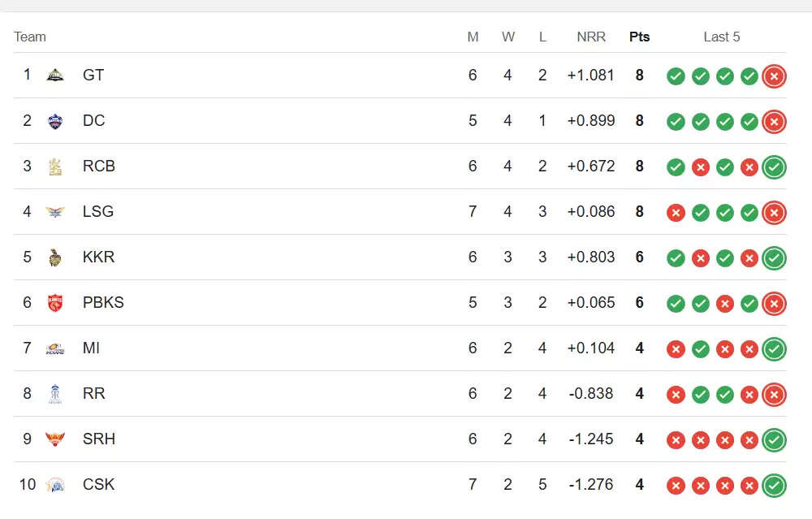
Task: Click the SRH team logo icon
Action: click(x=55, y=439)
